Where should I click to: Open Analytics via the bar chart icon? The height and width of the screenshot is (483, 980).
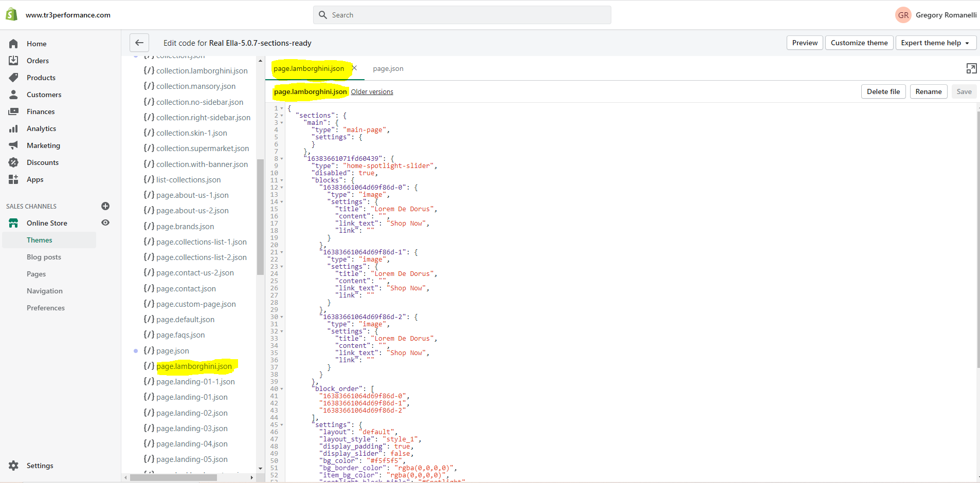[13, 128]
